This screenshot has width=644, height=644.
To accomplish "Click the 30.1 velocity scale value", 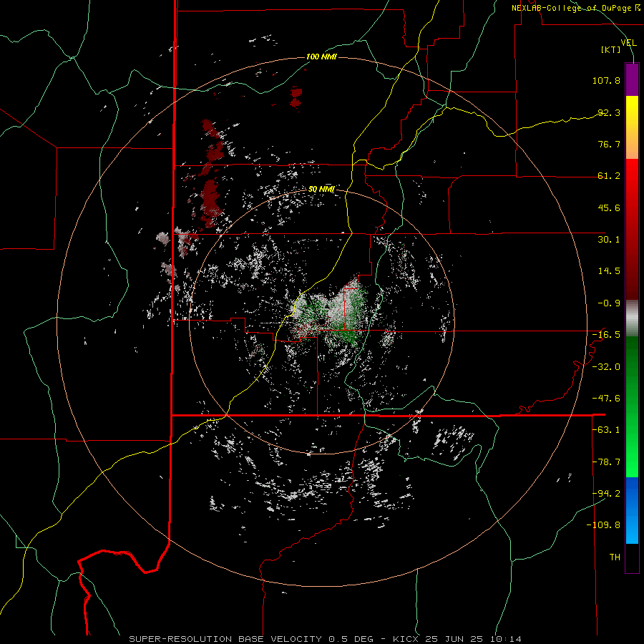I will pos(609,240).
